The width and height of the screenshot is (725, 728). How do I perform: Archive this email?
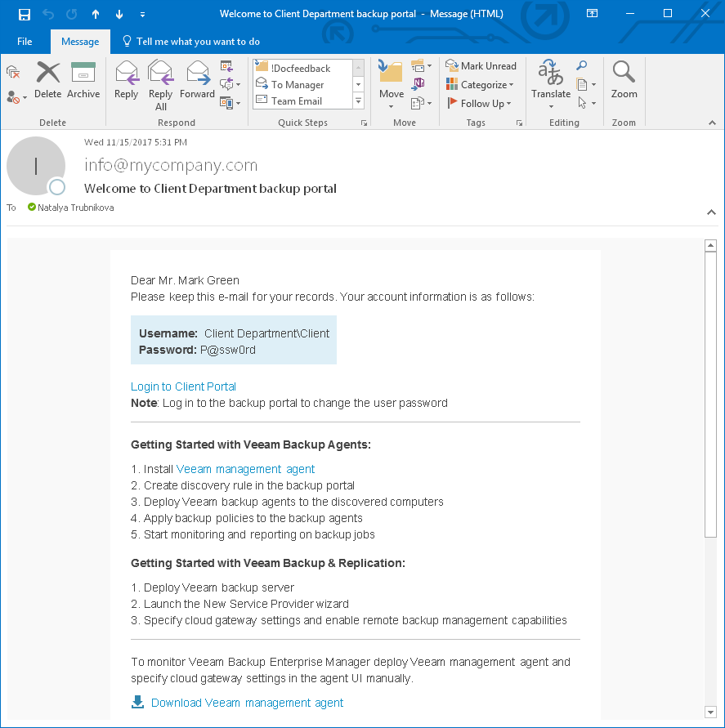(83, 80)
